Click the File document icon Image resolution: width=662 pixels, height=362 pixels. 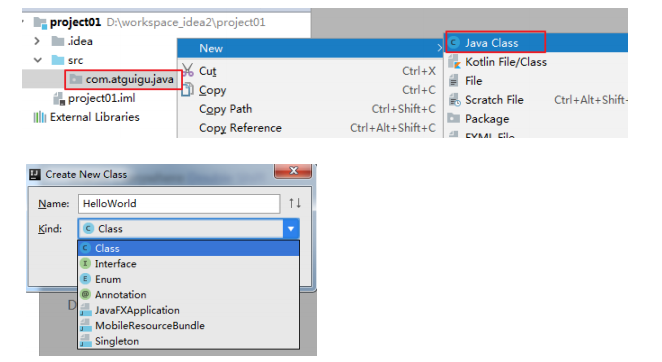pos(454,81)
